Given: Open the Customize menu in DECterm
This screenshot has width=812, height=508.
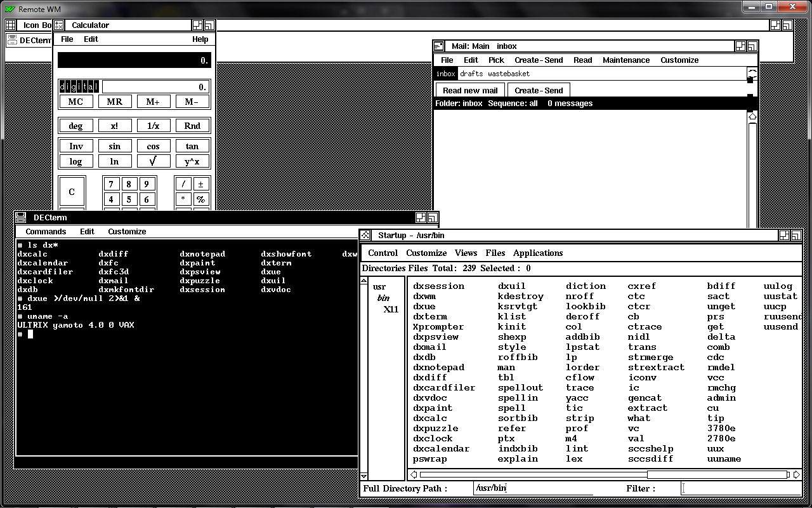Looking at the screenshot, I should pos(127,232).
